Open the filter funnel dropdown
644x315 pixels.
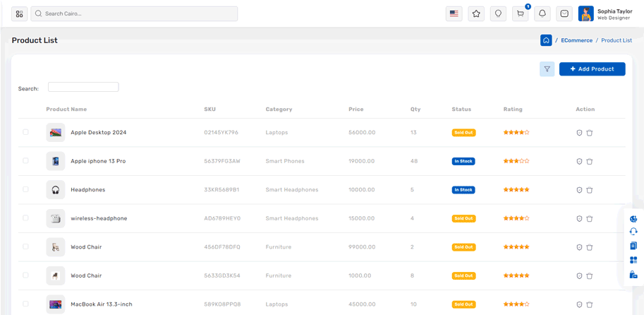[547, 69]
